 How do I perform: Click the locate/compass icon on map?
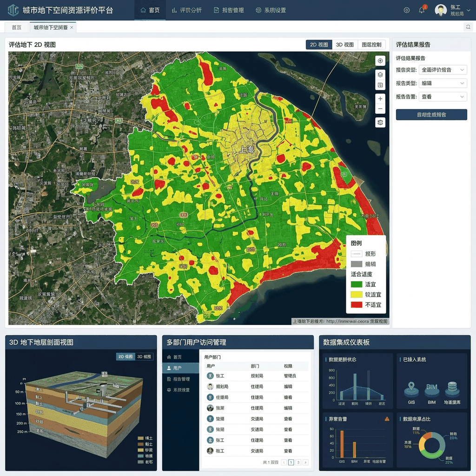click(x=380, y=61)
